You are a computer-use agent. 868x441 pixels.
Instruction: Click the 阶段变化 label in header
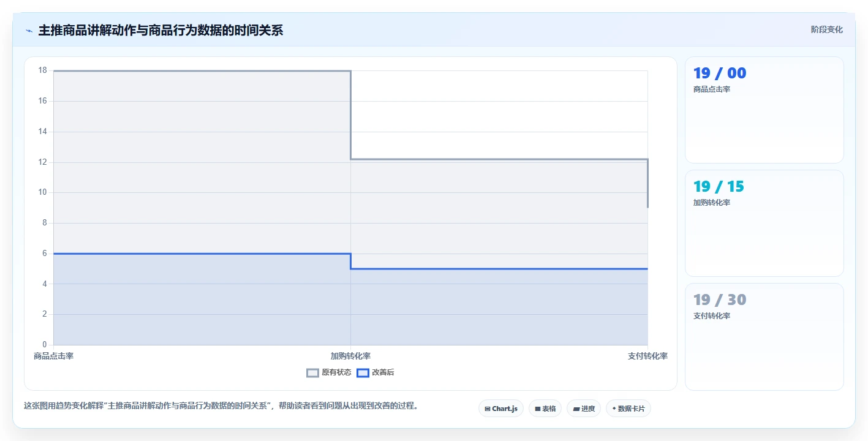[827, 29]
